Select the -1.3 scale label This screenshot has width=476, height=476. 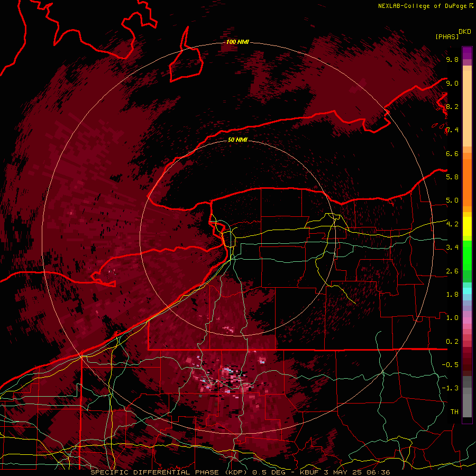coord(450,388)
